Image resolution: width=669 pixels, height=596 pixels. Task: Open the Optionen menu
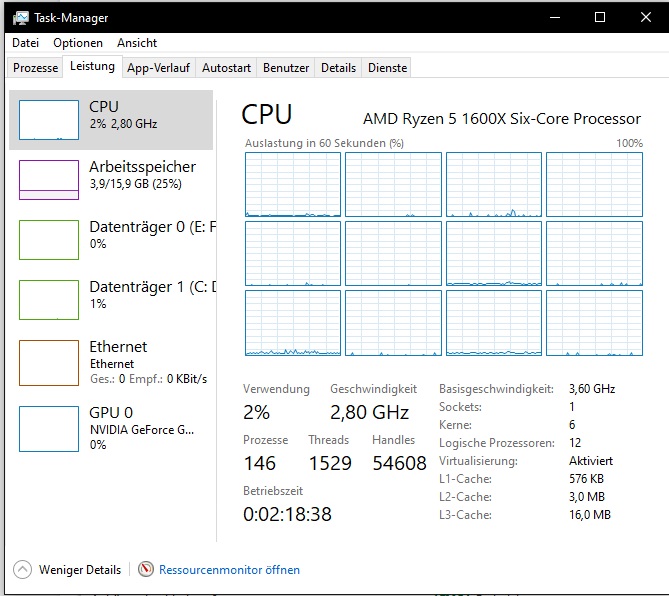coord(78,43)
